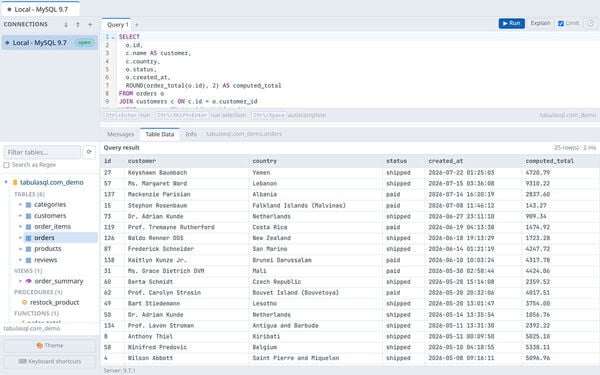This screenshot has width=600, height=375.
Task: Click the Explain button
Action: pos(540,23)
